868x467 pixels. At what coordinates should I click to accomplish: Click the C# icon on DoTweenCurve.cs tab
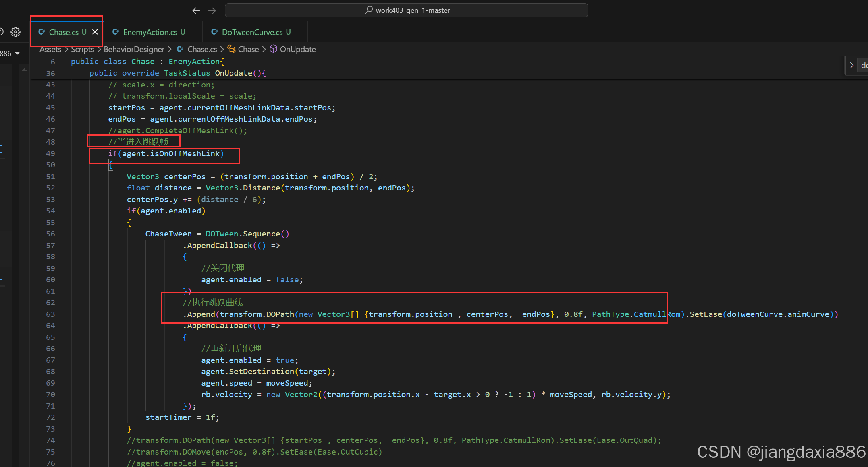point(214,32)
